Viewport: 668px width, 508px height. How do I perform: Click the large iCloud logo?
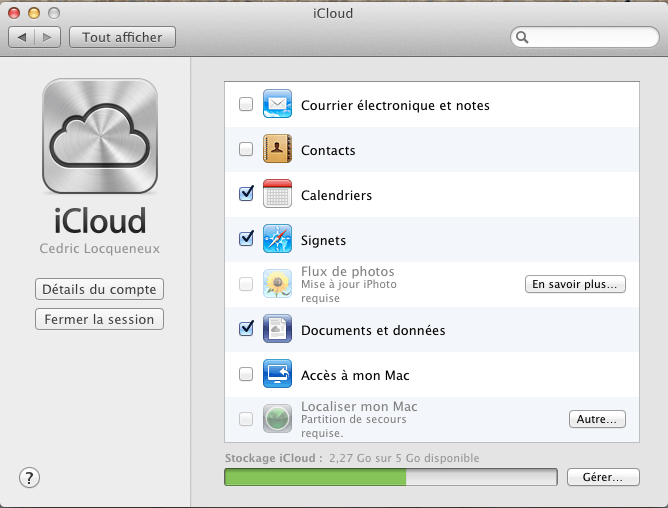click(x=100, y=136)
